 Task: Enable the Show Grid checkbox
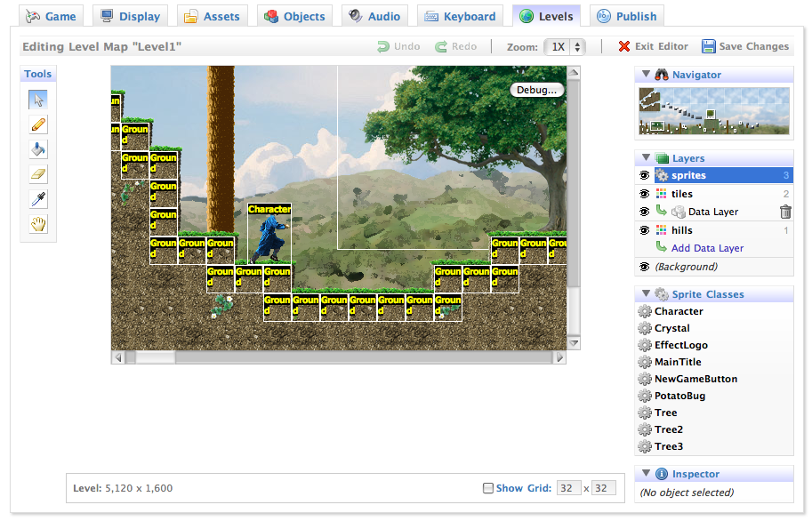487,488
